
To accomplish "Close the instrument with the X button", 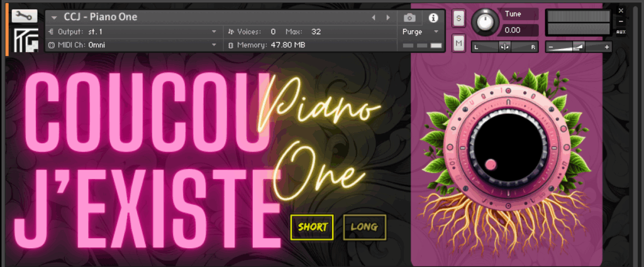I will click(621, 11).
